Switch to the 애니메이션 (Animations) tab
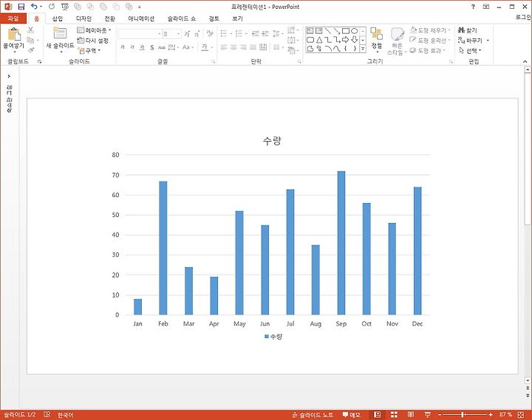This screenshot has height=420, width=532. click(x=141, y=18)
